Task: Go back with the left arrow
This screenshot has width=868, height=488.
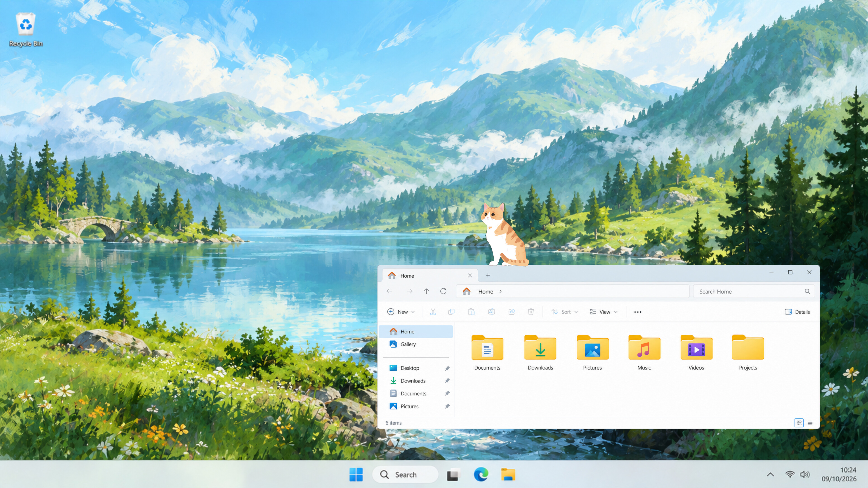Action: click(x=389, y=291)
